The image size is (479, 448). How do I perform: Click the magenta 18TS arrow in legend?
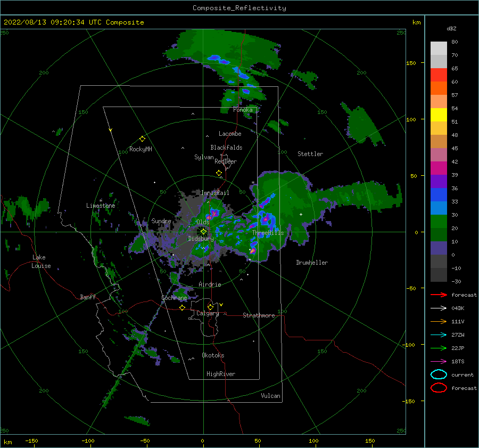pos(439,362)
